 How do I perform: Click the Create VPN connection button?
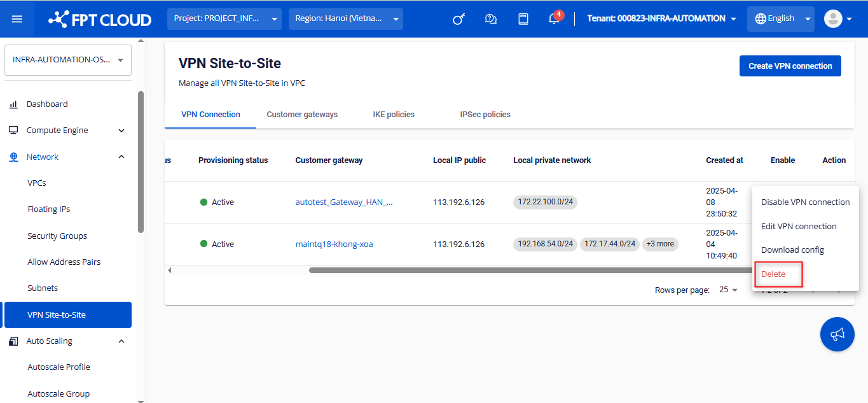pyautogui.click(x=790, y=66)
